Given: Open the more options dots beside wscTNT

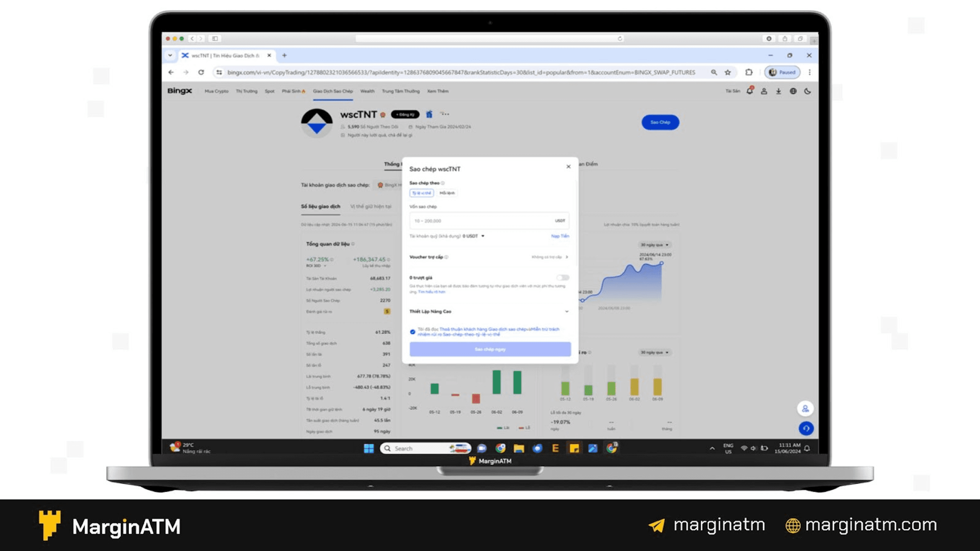Looking at the screenshot, I should click(x=444, y=114).
